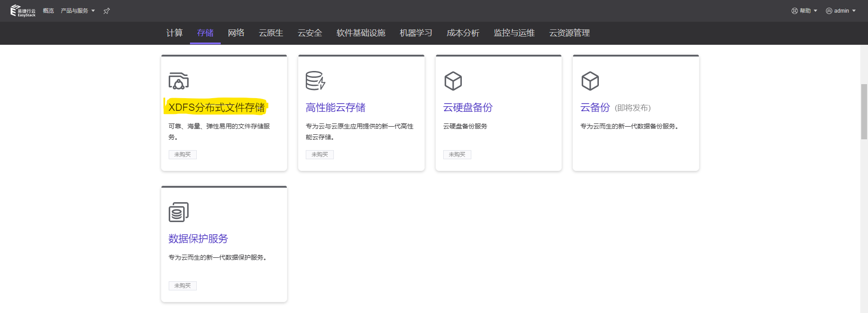The height and width of the screenshot is (313, 868).
Task: Switch to the 云原生 tab
Action: click(x=271, y=33)
